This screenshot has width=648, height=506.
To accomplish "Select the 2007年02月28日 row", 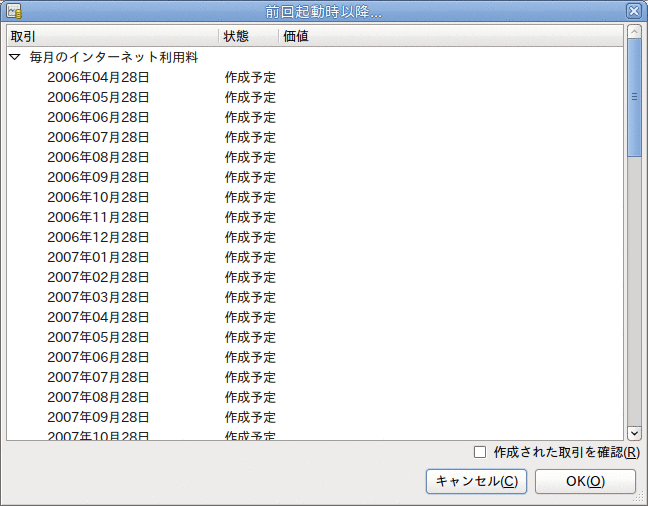I will pos(315,277).
